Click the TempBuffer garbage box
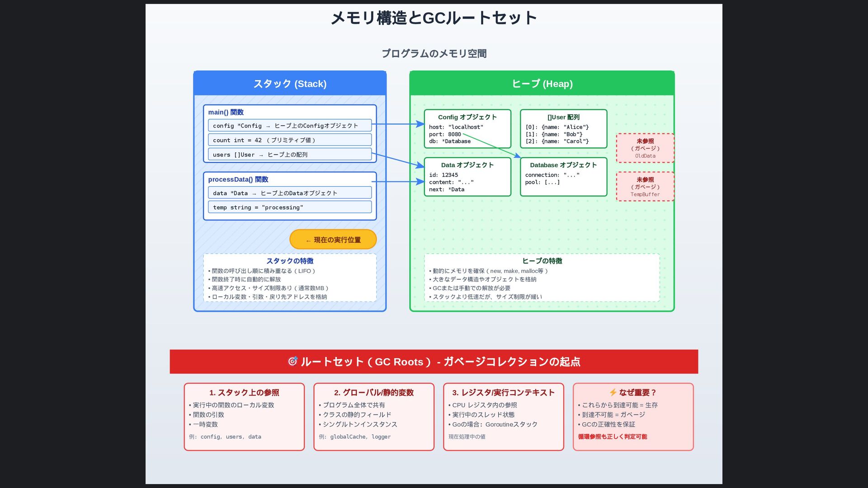 [645, 187]
